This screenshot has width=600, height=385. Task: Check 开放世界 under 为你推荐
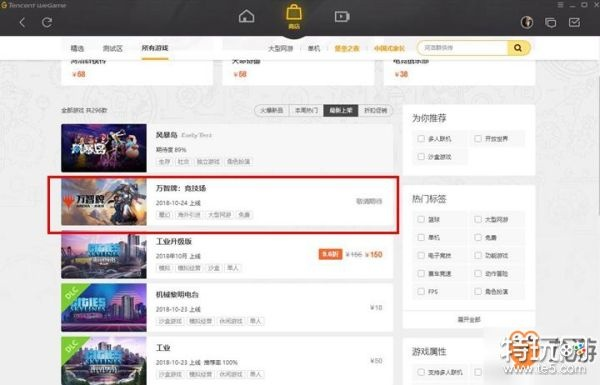tap(478, 139)
